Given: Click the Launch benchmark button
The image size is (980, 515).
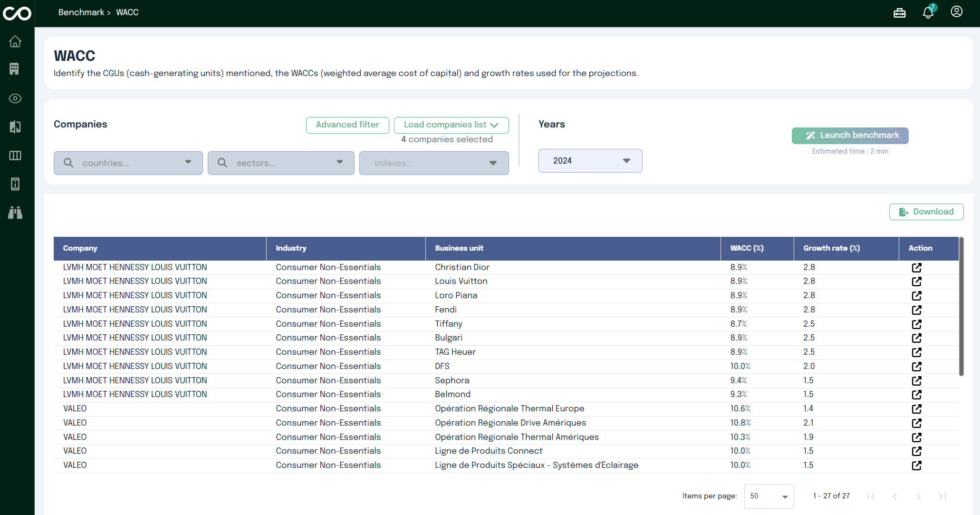Looking at the screenshot, I should click(x=850, y=136).
